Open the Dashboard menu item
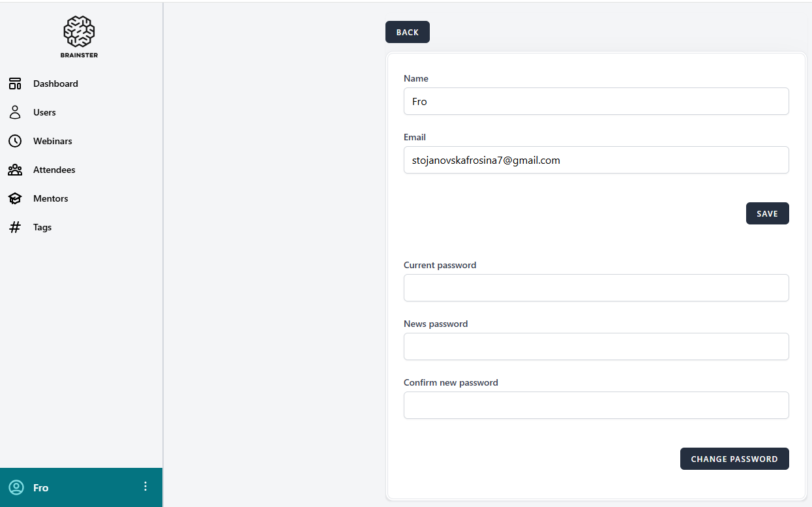 point(55,84)
